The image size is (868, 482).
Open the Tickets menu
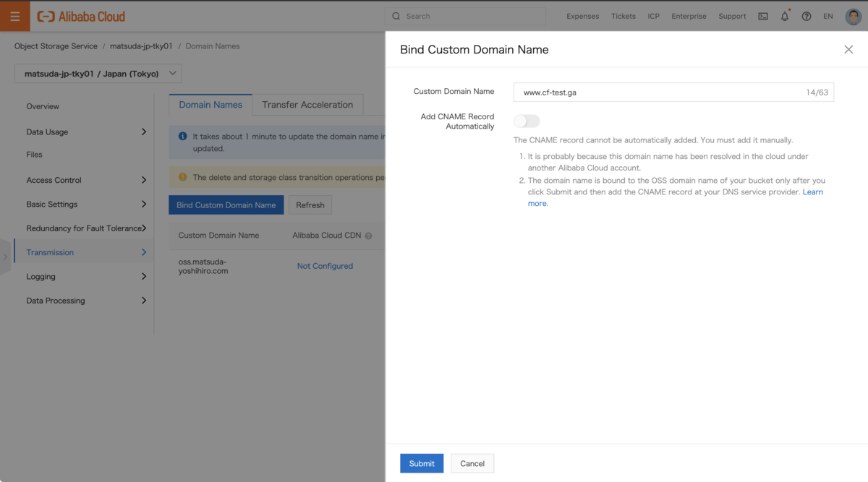tap(624, 16)
